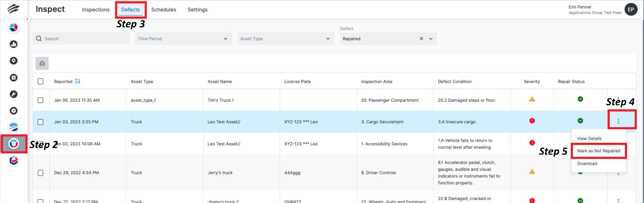Select checkbox for Jerry's truck row

[40, 173]
